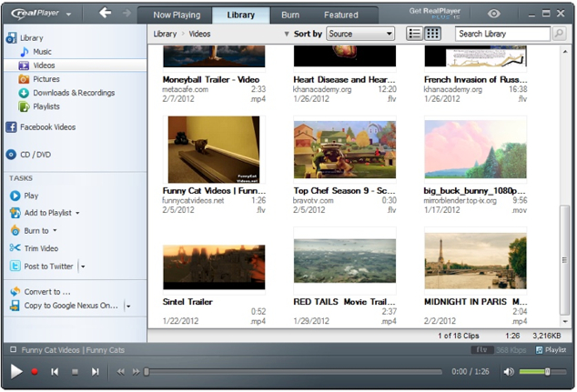Expand the Burn to dropdown arrow
Screen dimensions: 577x392
pos(55,231)
